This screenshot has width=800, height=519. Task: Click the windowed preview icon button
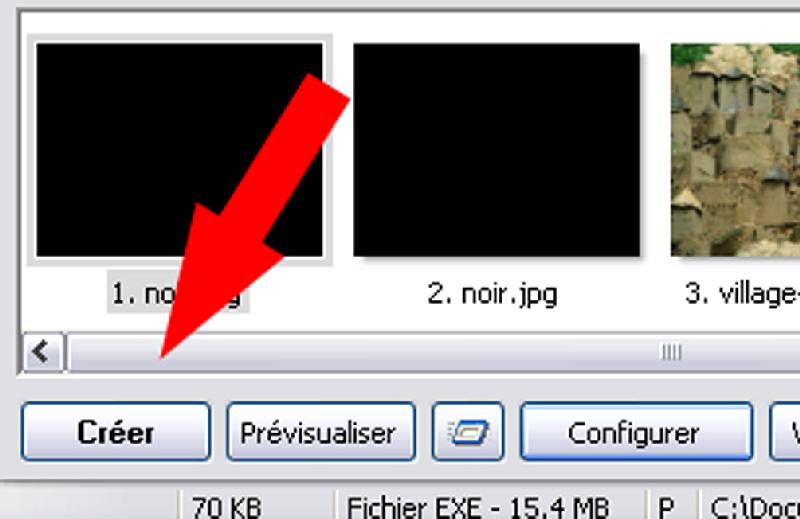pos(468,432)
